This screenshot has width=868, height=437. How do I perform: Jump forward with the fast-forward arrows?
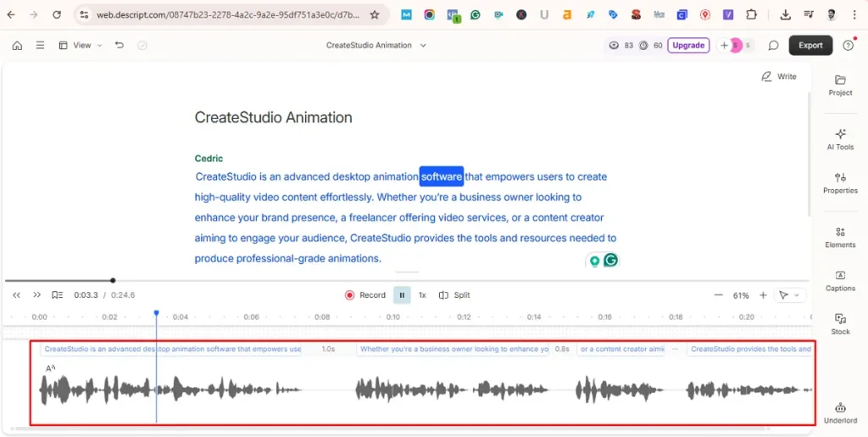[37, 294]
